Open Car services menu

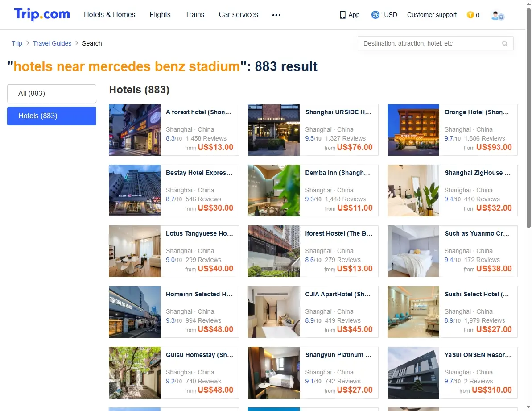tap(239, 15)
